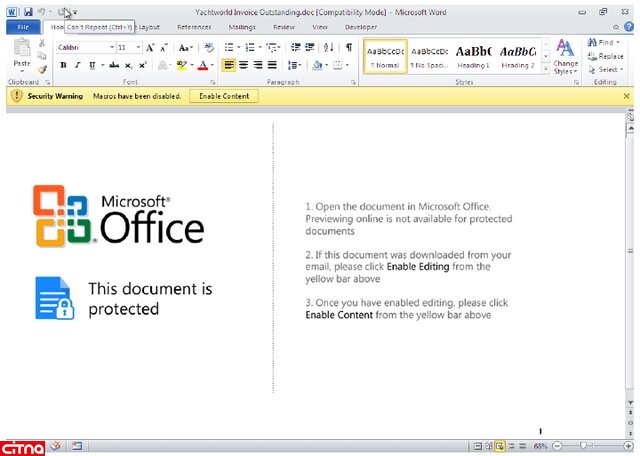Open the References tab
The image size is (640, 456).
[x=194, y=28]
